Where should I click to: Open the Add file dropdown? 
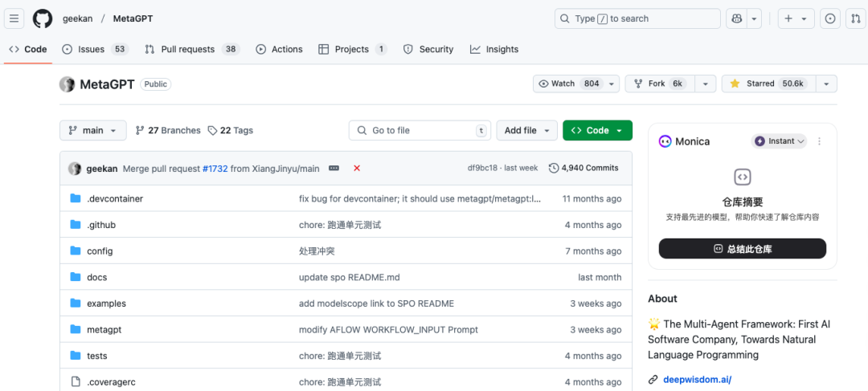tap(527, 131)
